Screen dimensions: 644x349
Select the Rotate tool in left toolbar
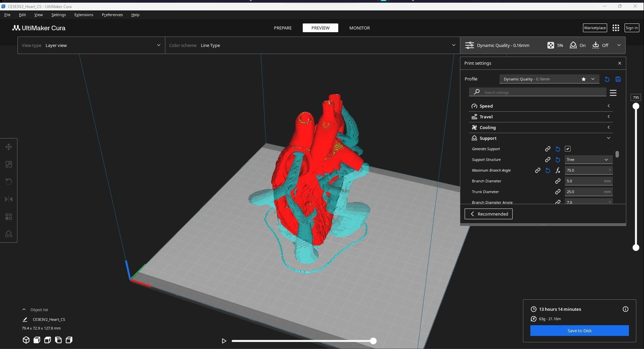pos(9,182)
